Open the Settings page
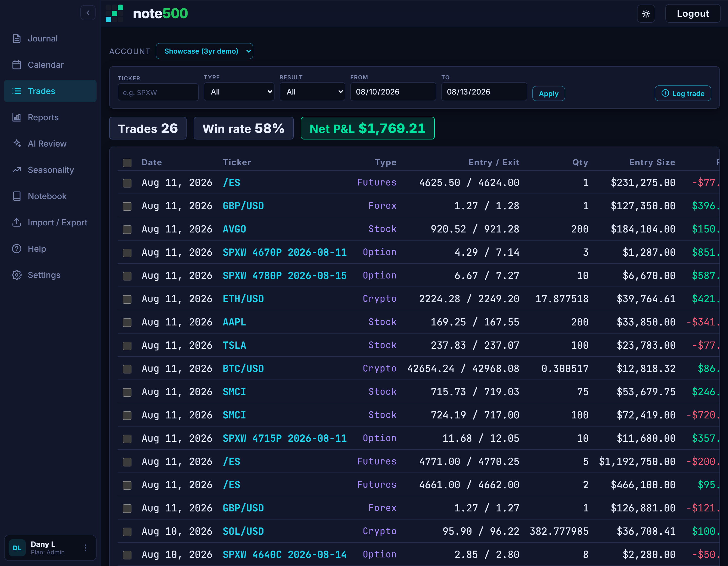This screenshot has width=728, height=566. coord(50,275)
